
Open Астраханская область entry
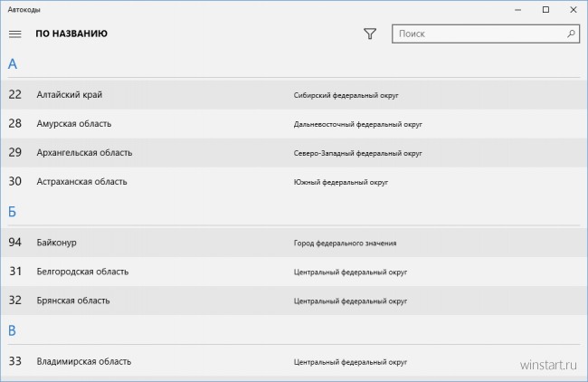[294, 182]
